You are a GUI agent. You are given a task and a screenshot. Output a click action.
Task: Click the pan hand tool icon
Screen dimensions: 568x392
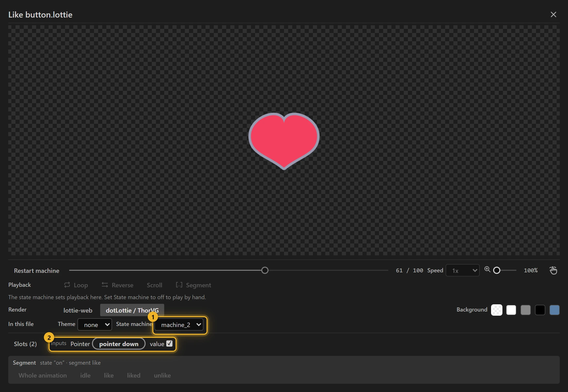tap(553, 270)
